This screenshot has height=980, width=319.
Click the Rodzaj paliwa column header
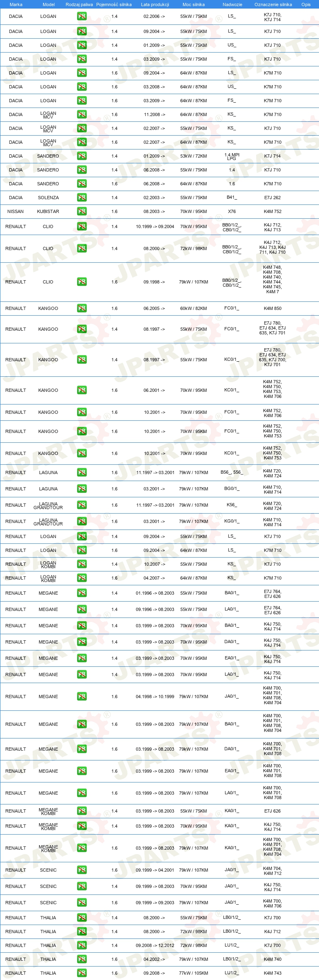pos(79,4)
